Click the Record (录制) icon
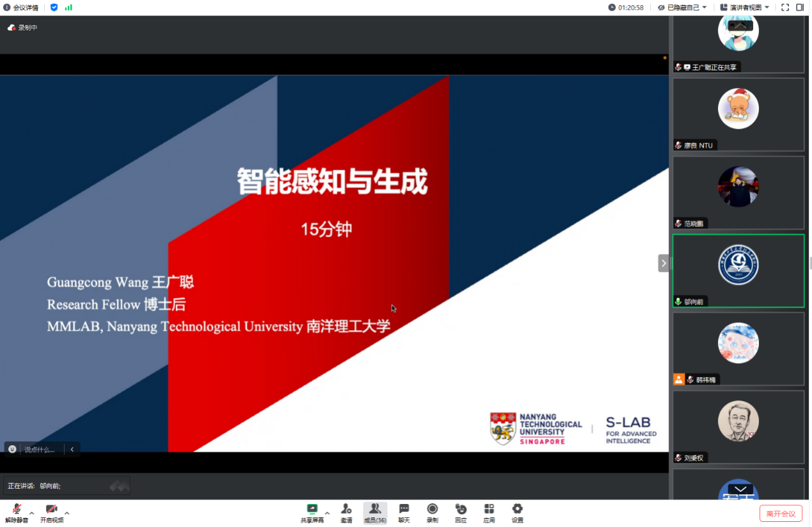Screen dimensions: 812x527 (433, 512)
